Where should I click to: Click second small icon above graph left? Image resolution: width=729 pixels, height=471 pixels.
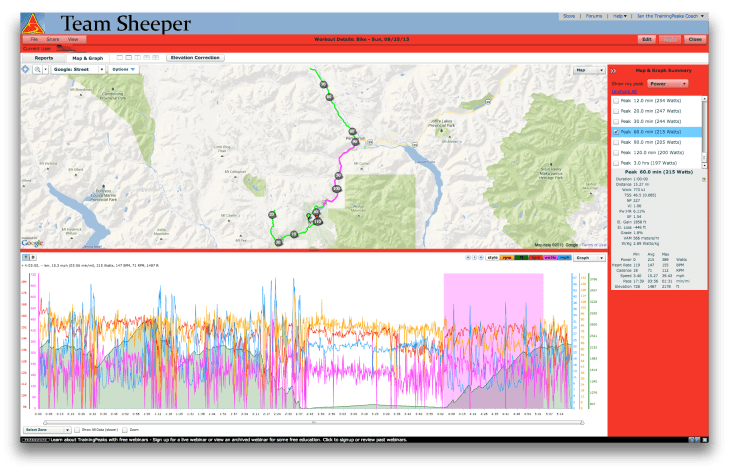[33, 257]
